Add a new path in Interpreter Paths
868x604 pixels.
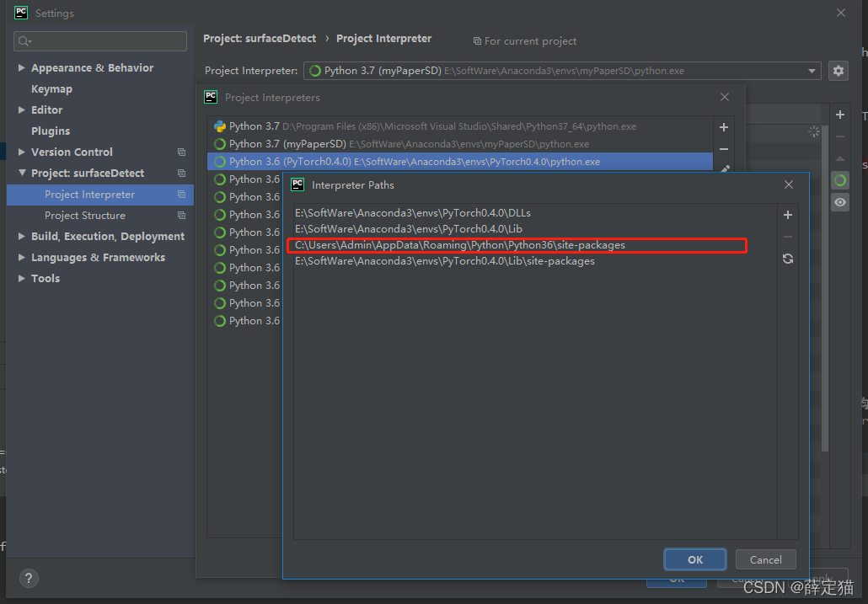tap(788, 215)
